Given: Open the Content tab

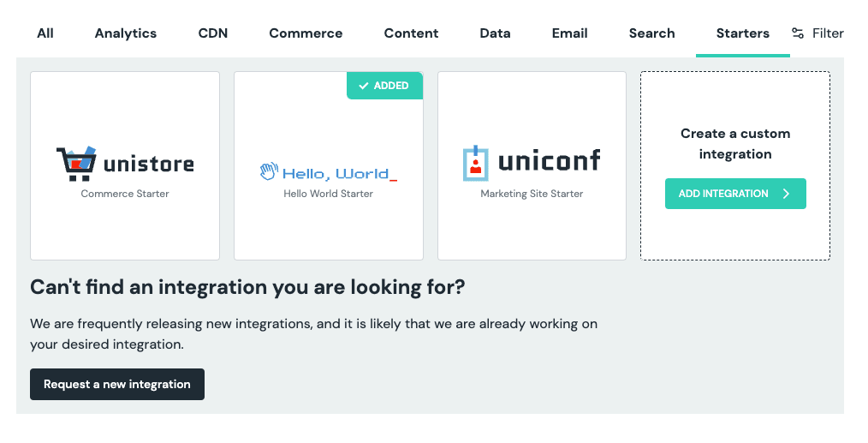Looking at the screenshot, I should [411, 33].
